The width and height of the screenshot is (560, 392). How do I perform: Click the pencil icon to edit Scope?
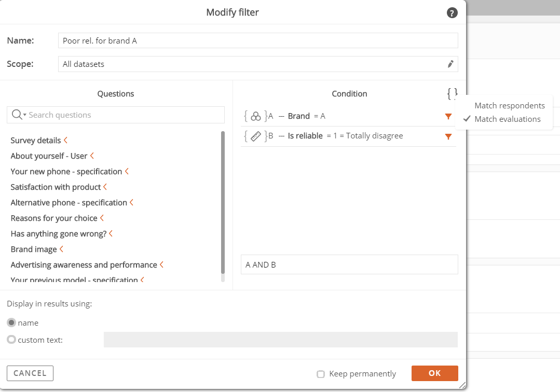(451, 63)
